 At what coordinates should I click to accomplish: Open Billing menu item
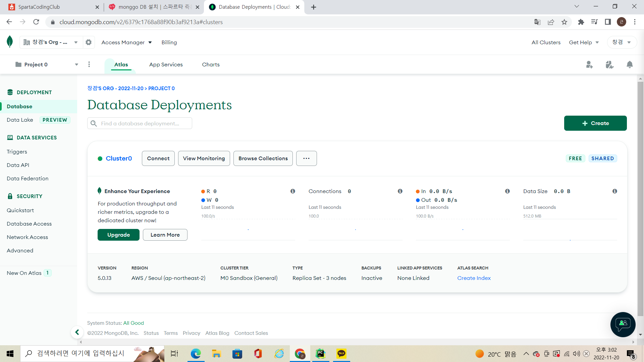(x=169, y=43)
